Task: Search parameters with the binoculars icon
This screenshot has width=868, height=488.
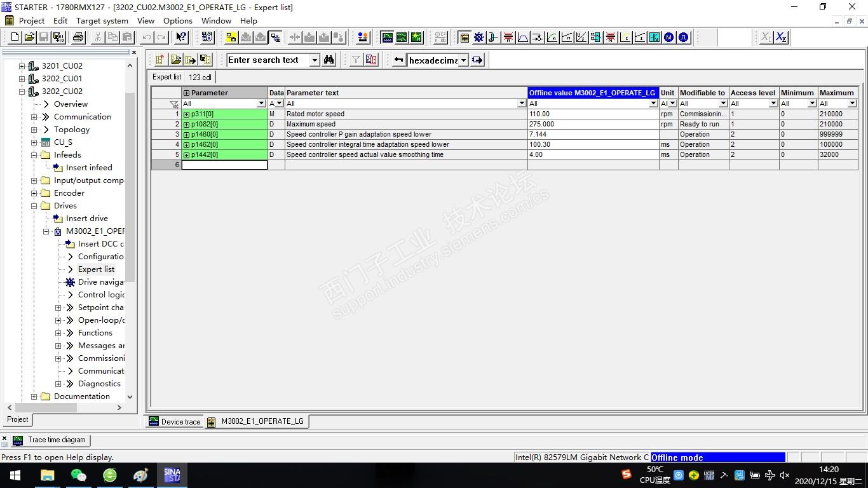Action: (x=329, y=60)
